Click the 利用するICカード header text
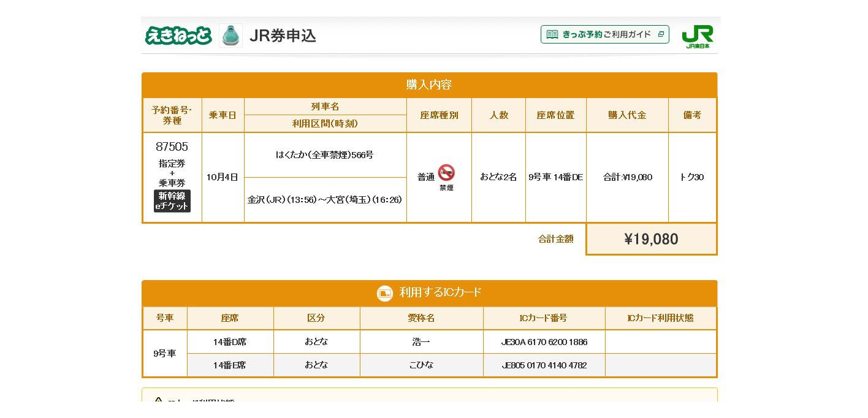The width and height of the screenshot is (868, 418). click(440, 292)
